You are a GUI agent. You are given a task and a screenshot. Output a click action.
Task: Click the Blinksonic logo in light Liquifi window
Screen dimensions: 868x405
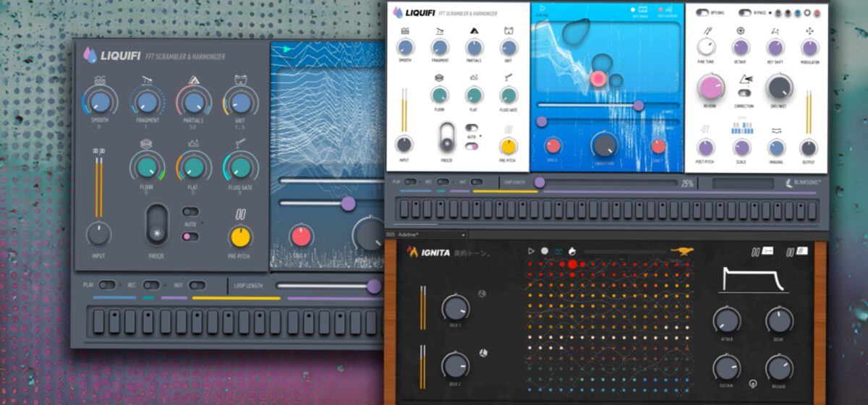tap(803, 183)
